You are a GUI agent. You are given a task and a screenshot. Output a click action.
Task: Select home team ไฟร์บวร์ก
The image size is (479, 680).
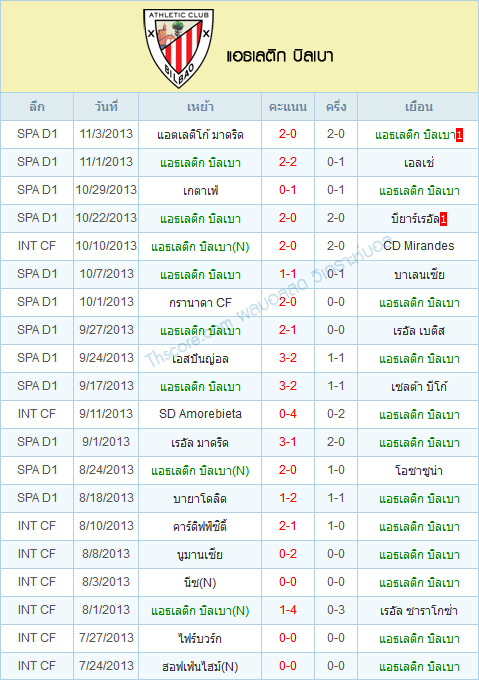200,638
